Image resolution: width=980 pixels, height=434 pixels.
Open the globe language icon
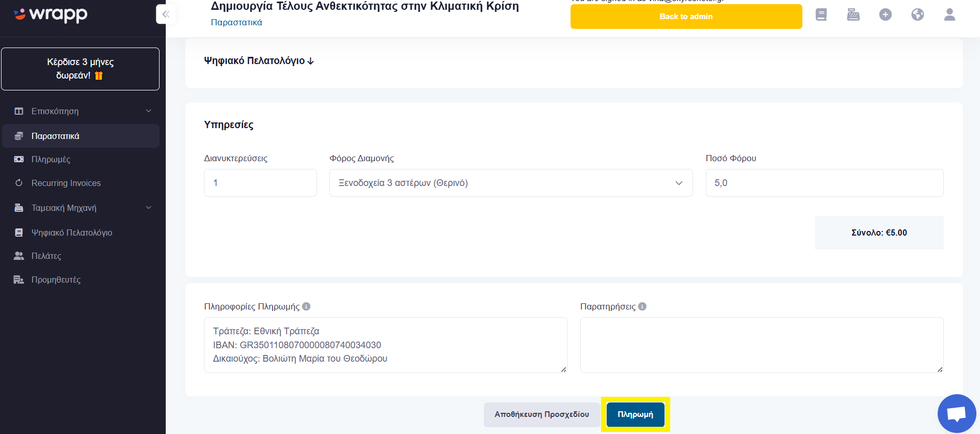(x=918, y=15)
